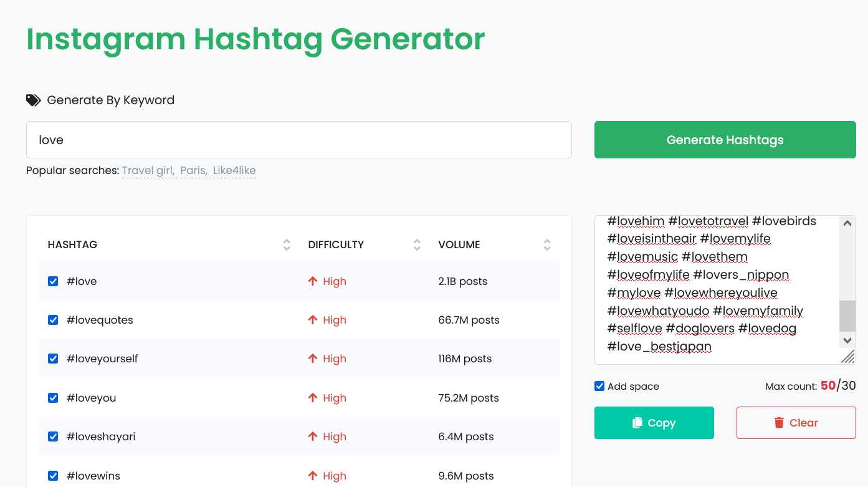This screenshot has width=868, height=487.
Task: Click the red arrow icon in #lovequotes row
Action: click(x=313, y=320)
